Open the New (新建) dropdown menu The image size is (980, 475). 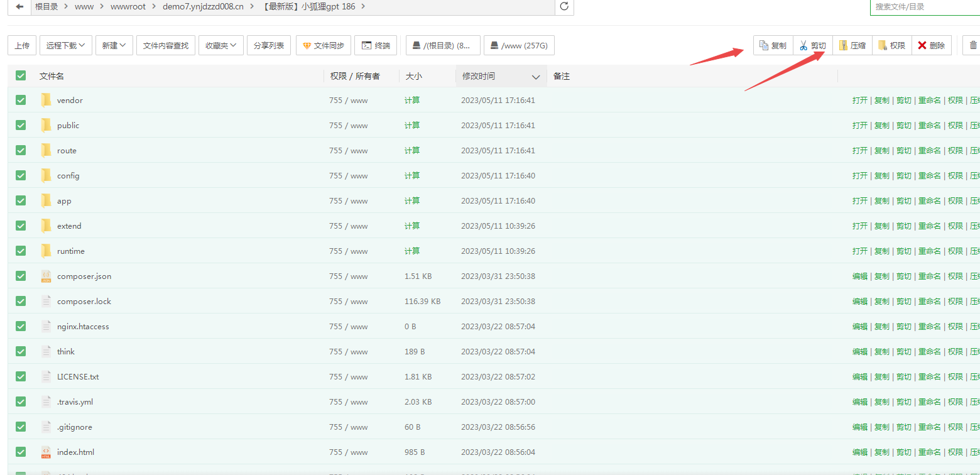coord(114,45)
